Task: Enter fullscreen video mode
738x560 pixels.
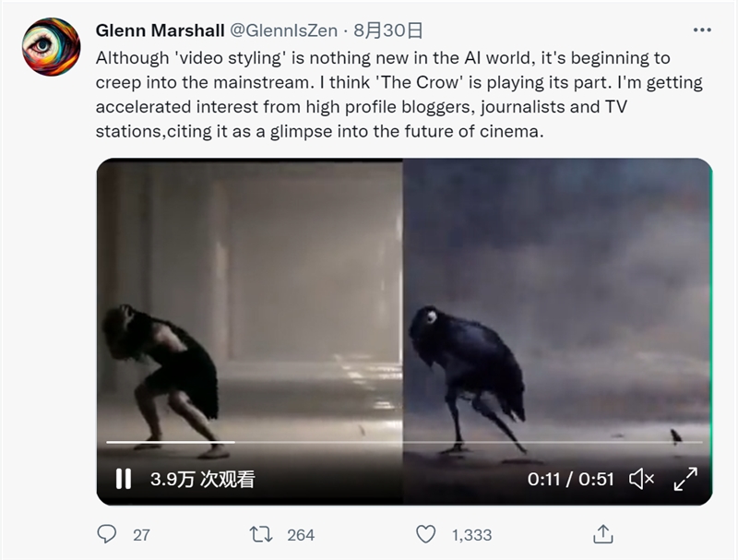Action: tap(684, 479)
